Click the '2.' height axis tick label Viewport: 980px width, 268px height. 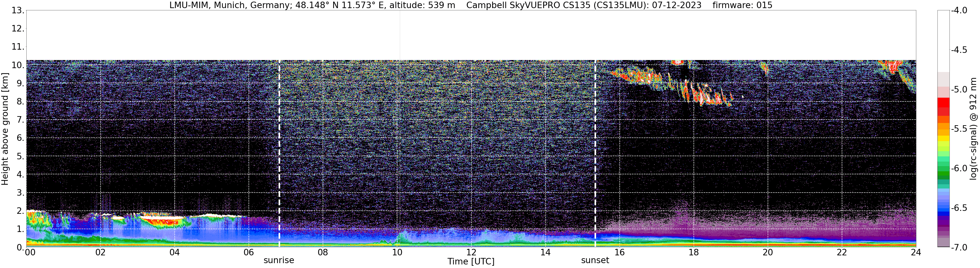pos(20,211)
